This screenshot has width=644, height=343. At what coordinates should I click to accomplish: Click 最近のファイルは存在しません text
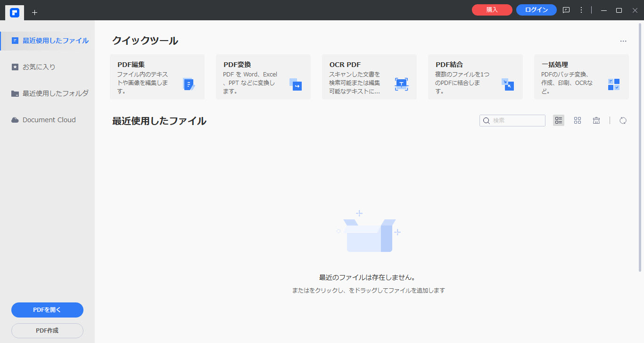coord(368,277)
